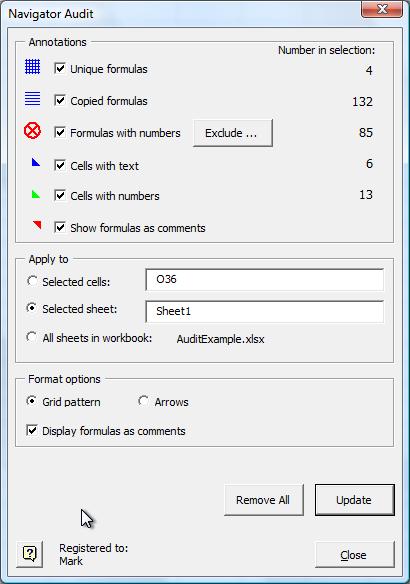Viewport: 410px width, 584px height.
Task: Click the green triangle Cells with numbers icon
Action: 36,194
